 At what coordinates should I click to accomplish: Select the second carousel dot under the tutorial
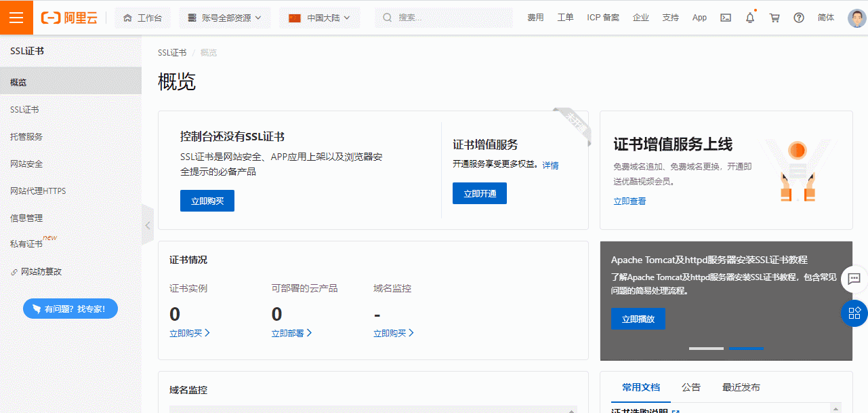click(x=746, y=348)
